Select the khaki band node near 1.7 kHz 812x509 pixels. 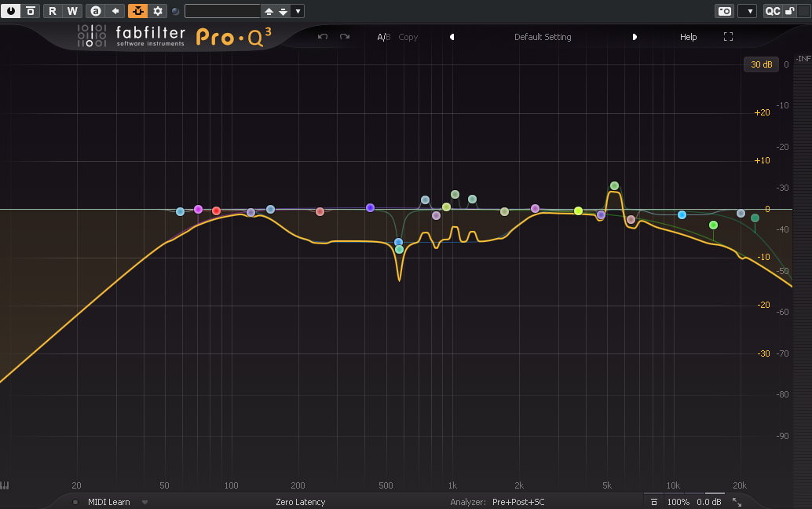click(x=504, y=211)
